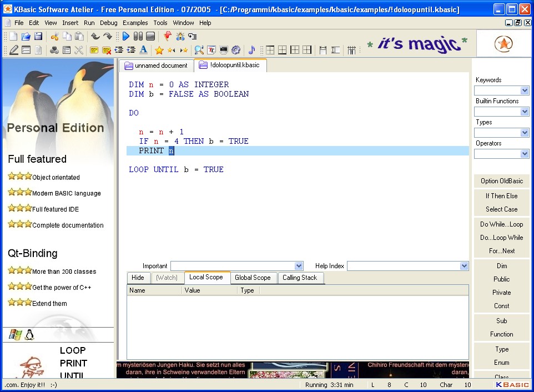Open the Debug menu

click(109, 23)
